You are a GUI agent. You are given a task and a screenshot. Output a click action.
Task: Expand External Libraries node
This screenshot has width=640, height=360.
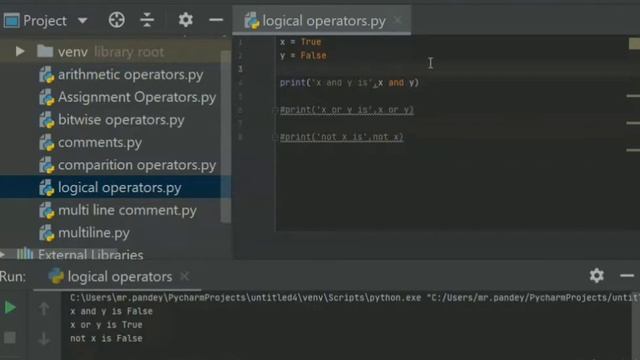tap(3, 255)
